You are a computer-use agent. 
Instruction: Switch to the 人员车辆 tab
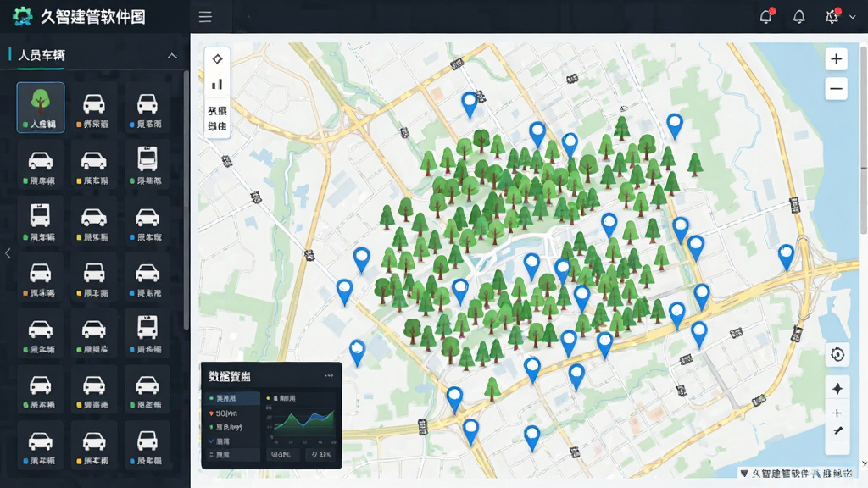point(42,55)
